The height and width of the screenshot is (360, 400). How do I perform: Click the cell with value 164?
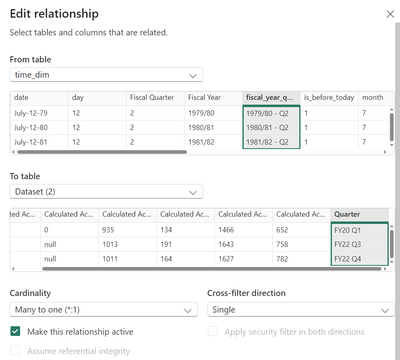click(185, 259)
